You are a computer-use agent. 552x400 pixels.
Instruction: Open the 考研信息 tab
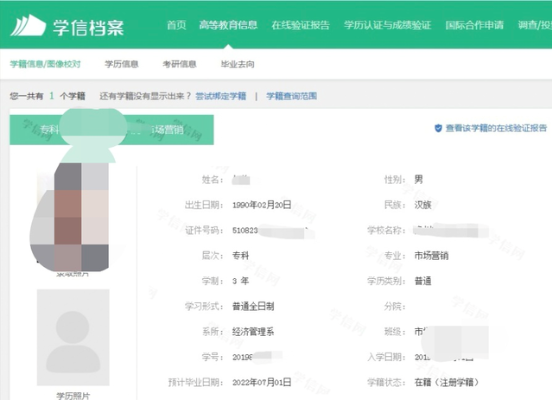pos(179,64)
